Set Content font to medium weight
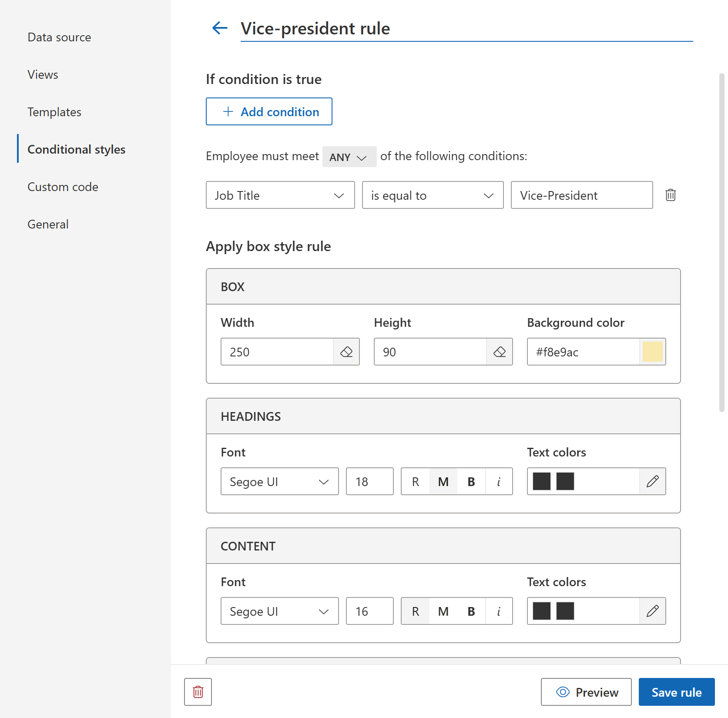This screenshot has height=718, width=728. tap(443, 611)
